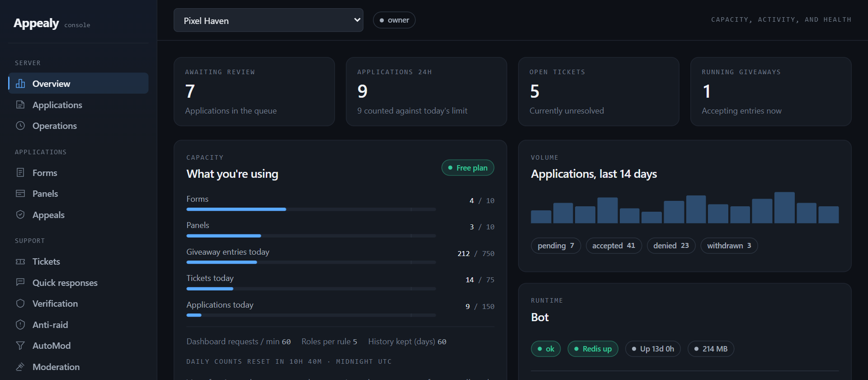
Task: Click the Running Giveaways stat card
Action: [771, 91]
